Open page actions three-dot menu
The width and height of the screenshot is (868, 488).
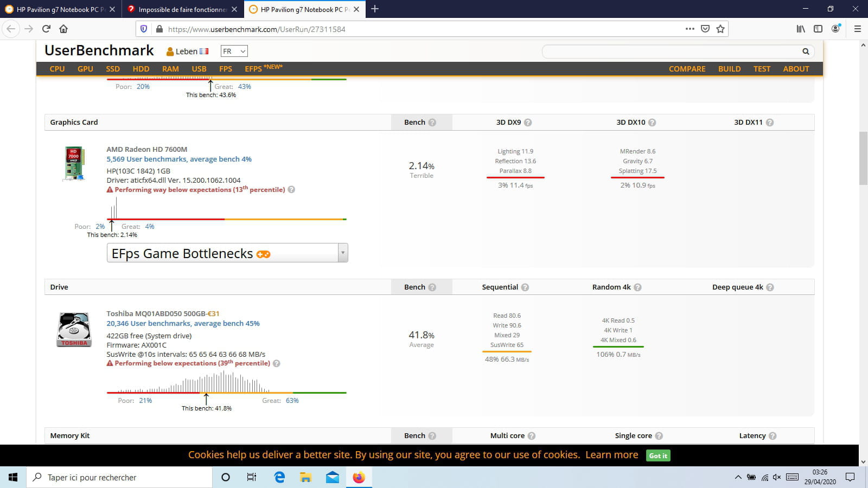click(690, 29)
